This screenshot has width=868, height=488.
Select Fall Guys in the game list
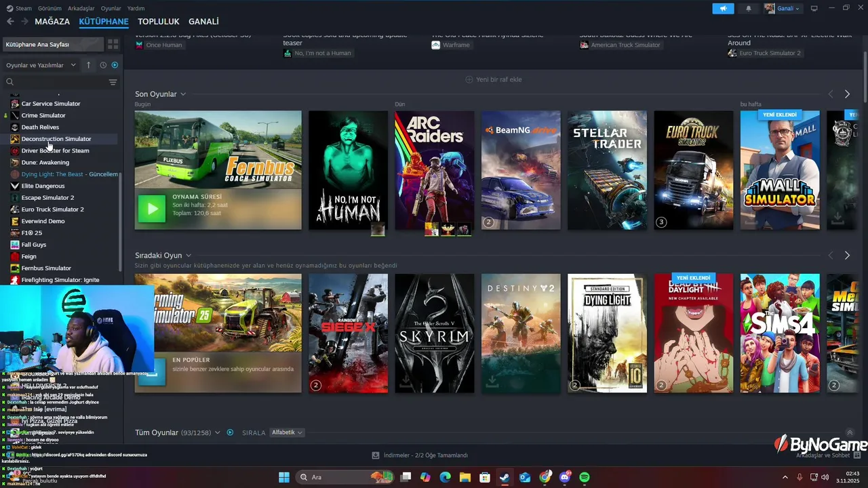[x=34, y=245]
